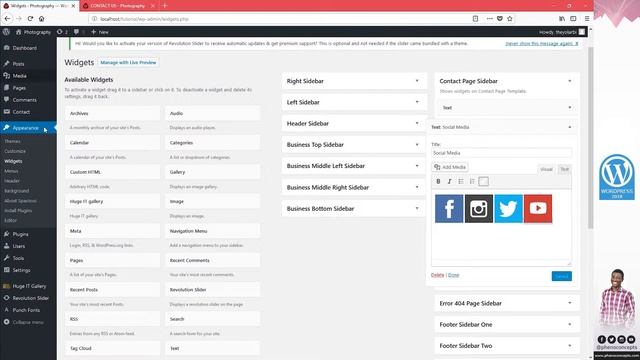
Task: Save the Social Media text widget
Action: pyautogui.click(x=562, y=276)
